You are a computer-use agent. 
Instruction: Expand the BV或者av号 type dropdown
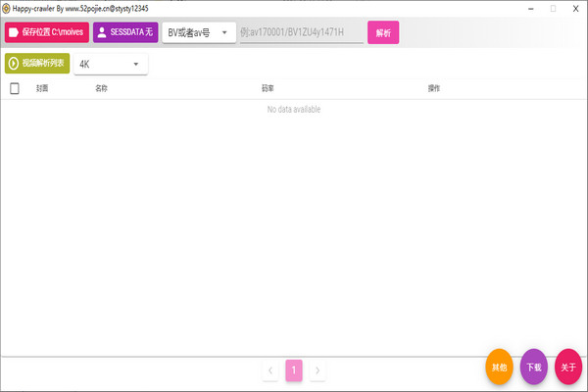(x=199, y=33)
